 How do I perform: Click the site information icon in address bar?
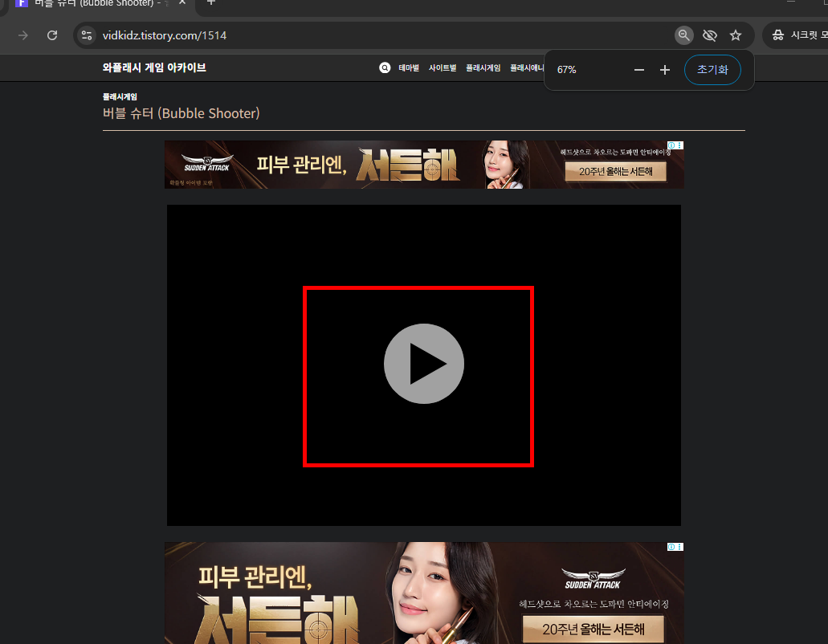click(x=86, y=35)
